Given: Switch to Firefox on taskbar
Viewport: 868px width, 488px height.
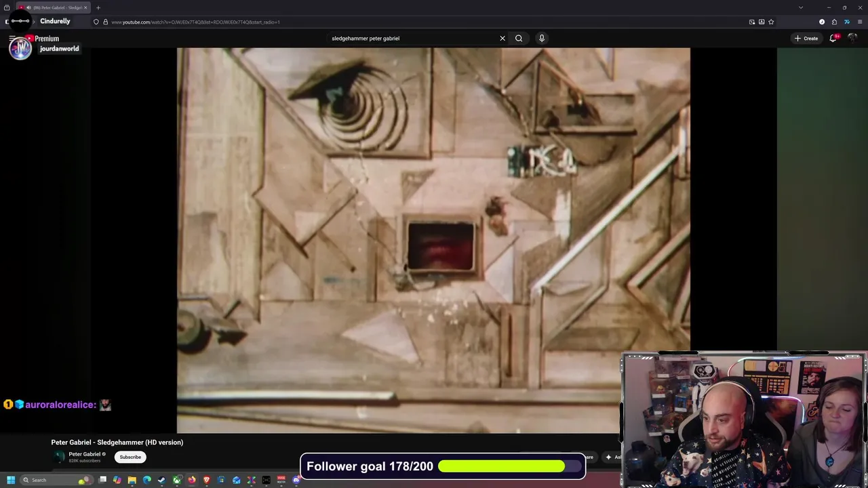Looking at the screenshot, I should click(192, 480).
